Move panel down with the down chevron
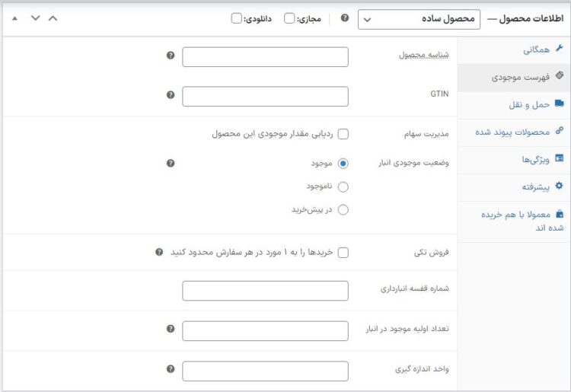 pyautogui.click(x=35, y=18)
